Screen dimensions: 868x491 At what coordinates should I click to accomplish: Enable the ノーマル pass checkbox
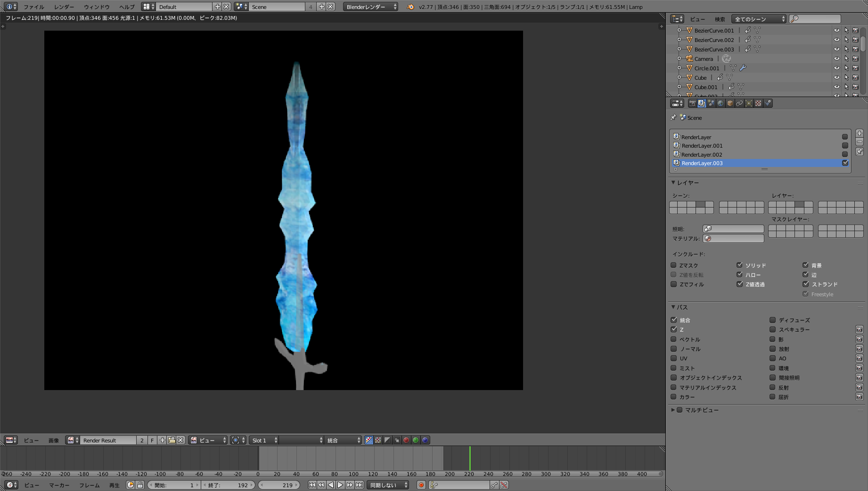673,349
